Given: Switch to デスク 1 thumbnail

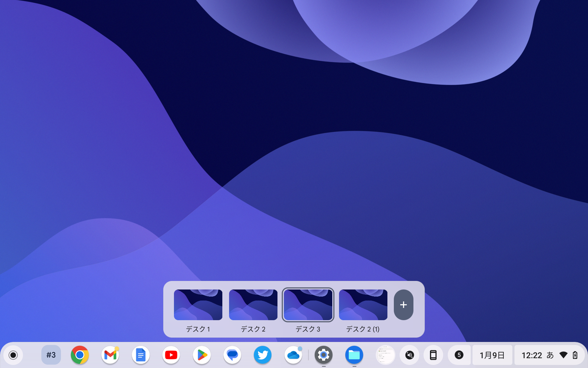Looking at the screenshot, I should coord(198,305).
